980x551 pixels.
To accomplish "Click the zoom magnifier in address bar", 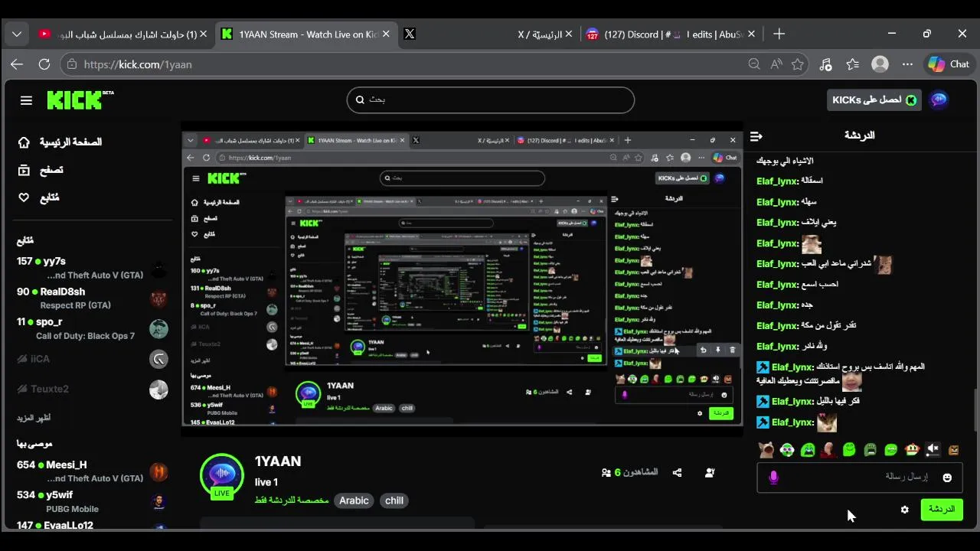I will click(x=754, y=64).
